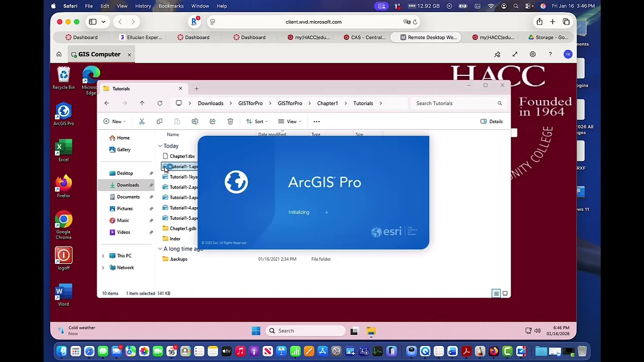The width and height of the screenshot is (644, 362).
Task: Expand Network in the navigation pane
Action: point(103,268)
